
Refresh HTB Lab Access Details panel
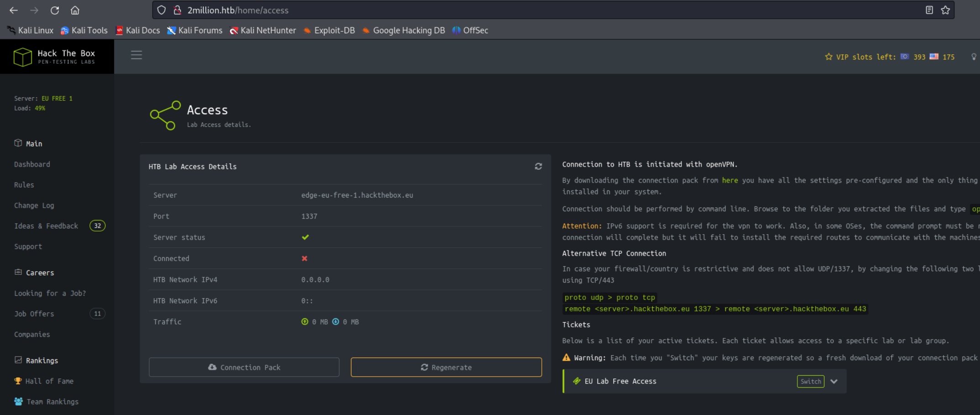(x=538, y=167)
